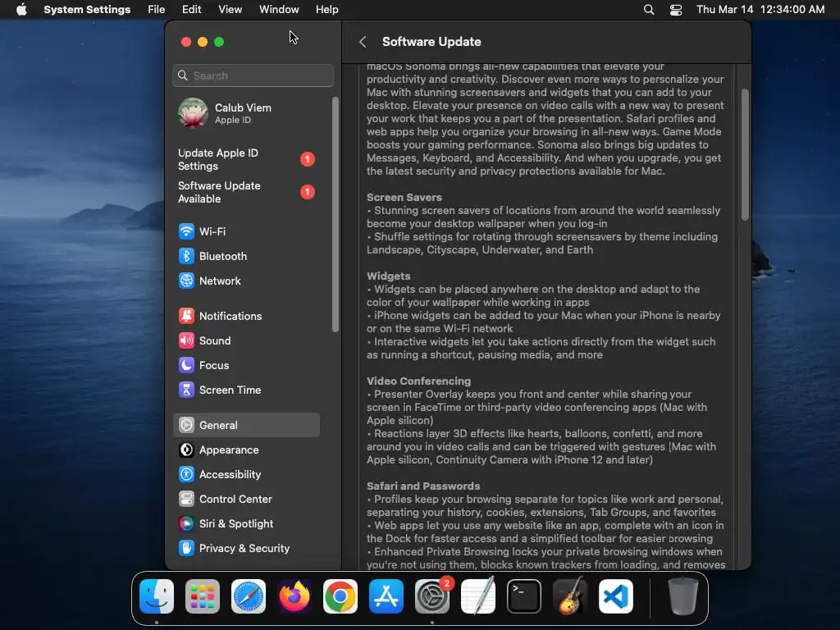Launch Google Chrome from the Dock
This screenshot has height=630, width=840.
tap(340, 596)
